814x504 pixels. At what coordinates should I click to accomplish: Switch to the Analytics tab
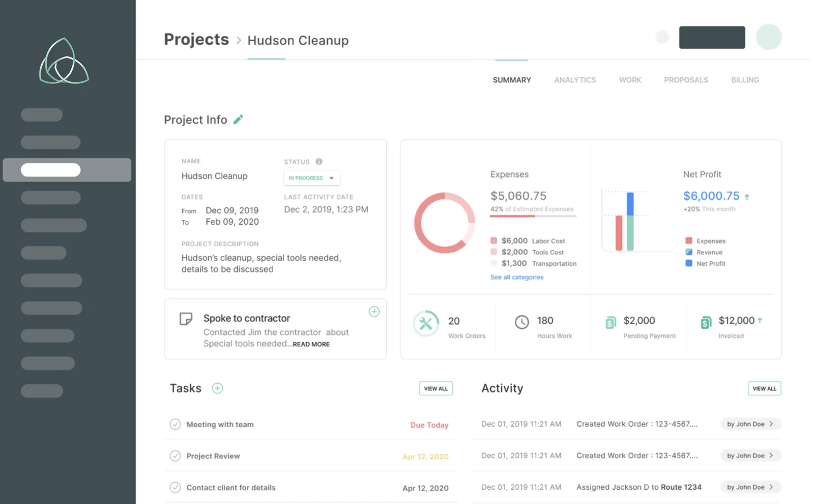pyautogui.click(x=575, y=80)
